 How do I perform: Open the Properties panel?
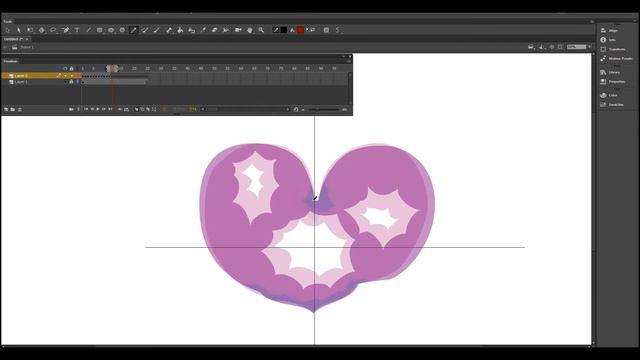tap(613, 82)
